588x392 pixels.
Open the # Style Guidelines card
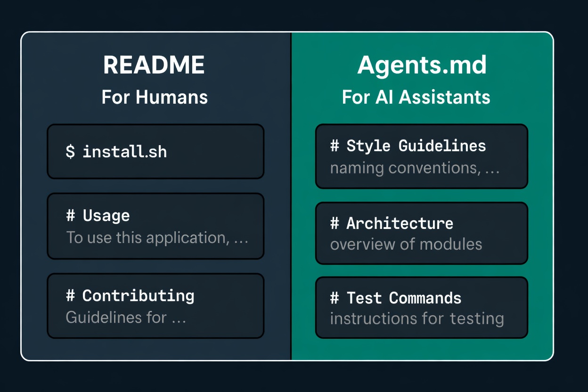tap(422, 156)
